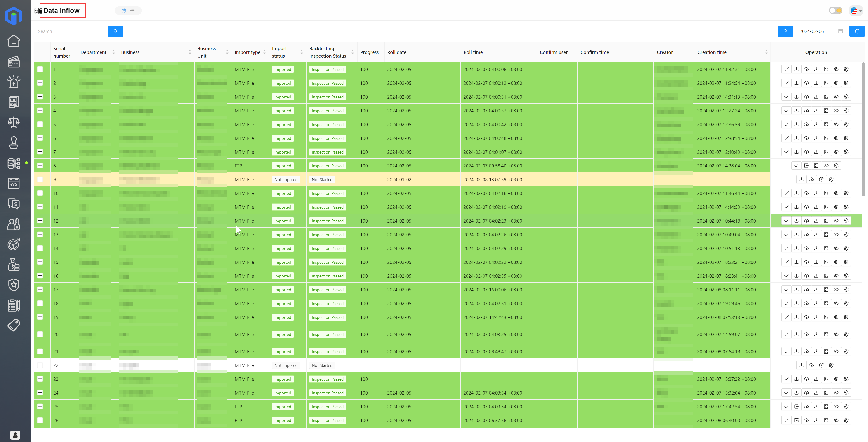This screenshot has height=442, width=868.
Task: Click the refresh/reload icon on row 9
Action: click(821, 179)
